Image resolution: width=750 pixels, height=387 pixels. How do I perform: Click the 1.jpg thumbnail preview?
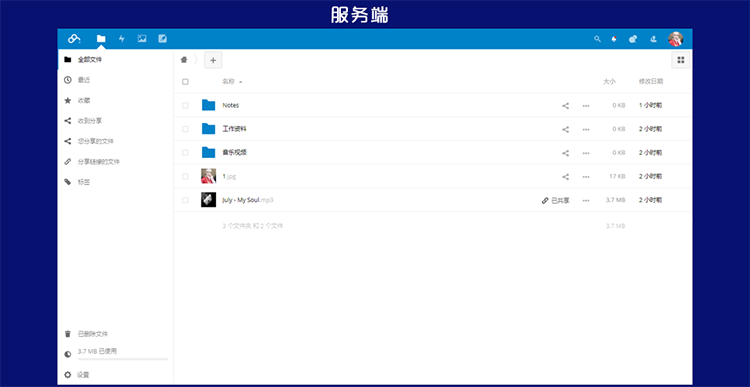(x=209, y=176)
